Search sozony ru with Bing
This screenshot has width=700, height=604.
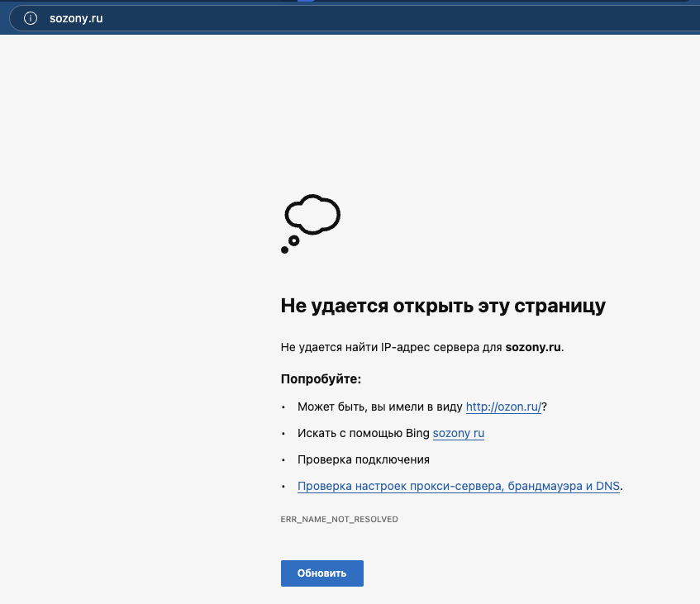pos(458,433)
